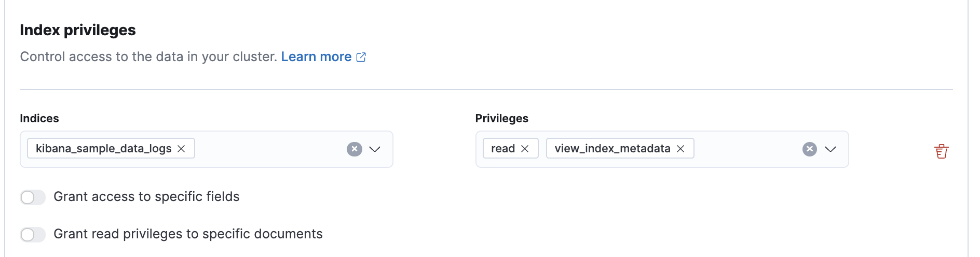Viewport: 980px width, 257px height.
Task: Remove the read privilege chip
Action: tap(525, 149)
